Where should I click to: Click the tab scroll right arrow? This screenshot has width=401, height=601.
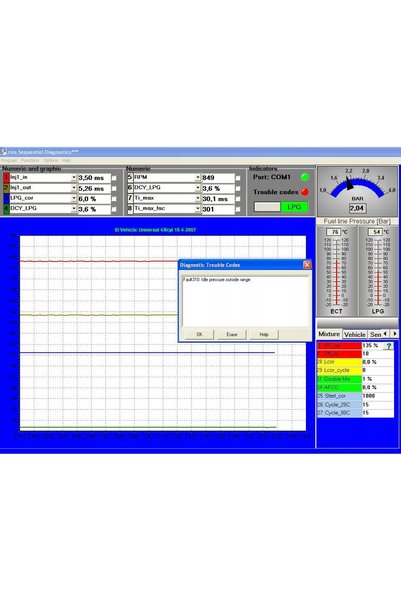[394, 334]
